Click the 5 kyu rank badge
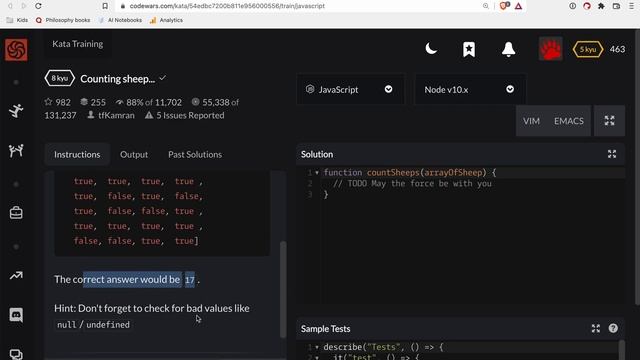Screen dimensions: 640x360 [588, 49]
